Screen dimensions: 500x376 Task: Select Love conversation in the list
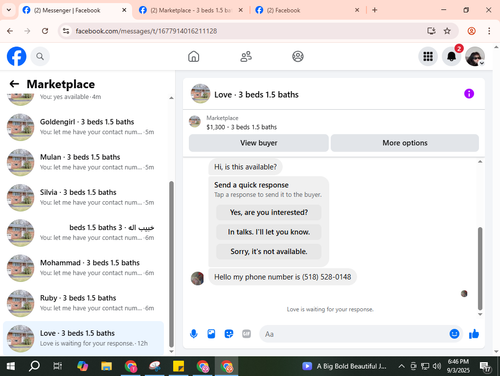pyautogui.click(x=83, y=338)
